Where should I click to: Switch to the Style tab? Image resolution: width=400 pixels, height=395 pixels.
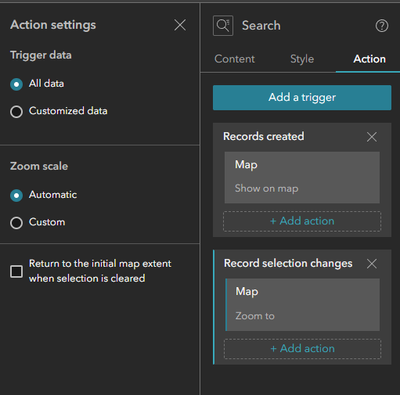[x=302, y=59]
